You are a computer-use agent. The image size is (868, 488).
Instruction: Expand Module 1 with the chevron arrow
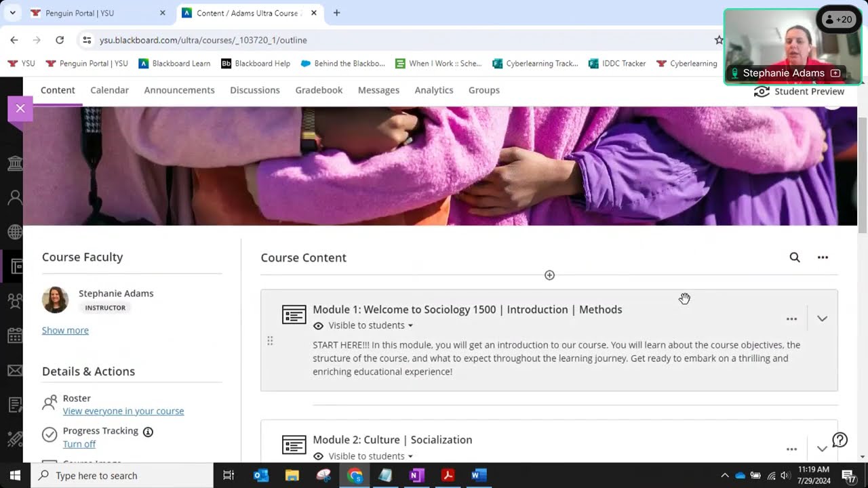pos(822,319)
